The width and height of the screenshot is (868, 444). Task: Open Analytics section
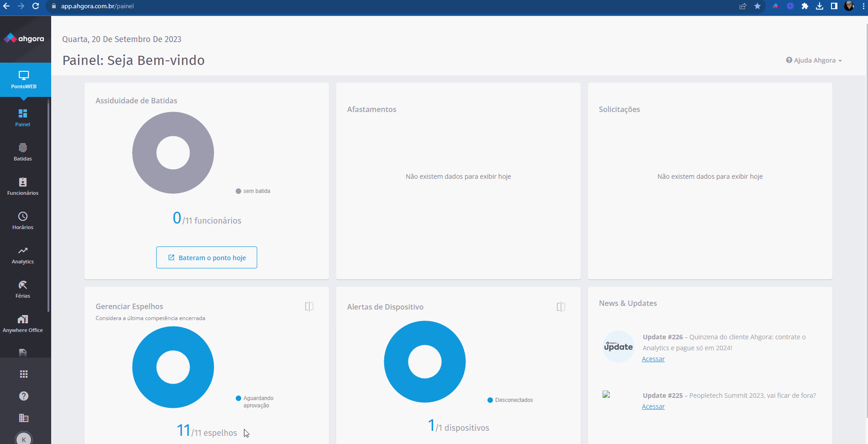[x=23, y=255]
